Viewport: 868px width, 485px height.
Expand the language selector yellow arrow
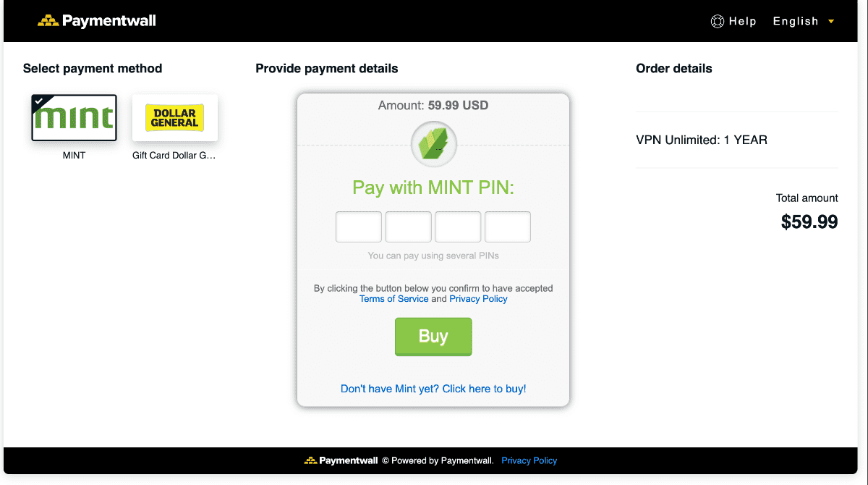(x=831, y=22)
